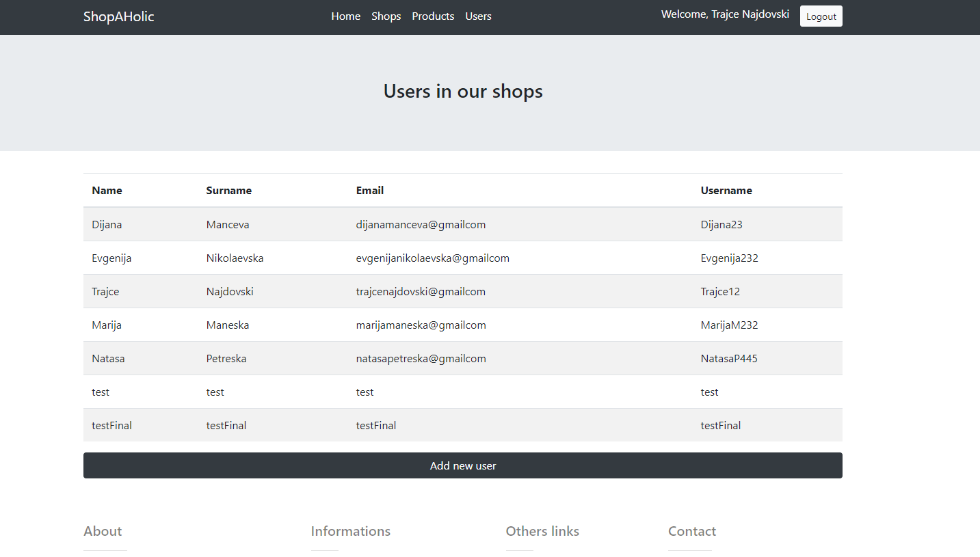
Task: Click the ShopAHolic brand logo
Action: pyautogui.click(x=118, y=16)
